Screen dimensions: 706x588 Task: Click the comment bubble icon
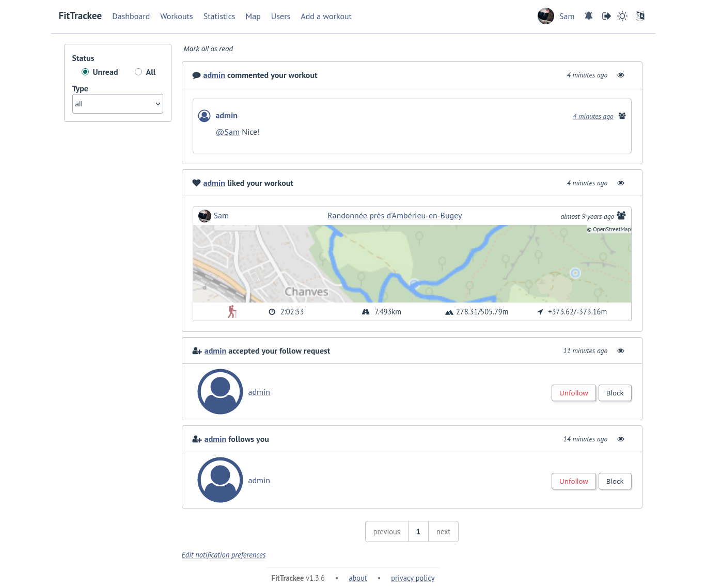[196, 75]
